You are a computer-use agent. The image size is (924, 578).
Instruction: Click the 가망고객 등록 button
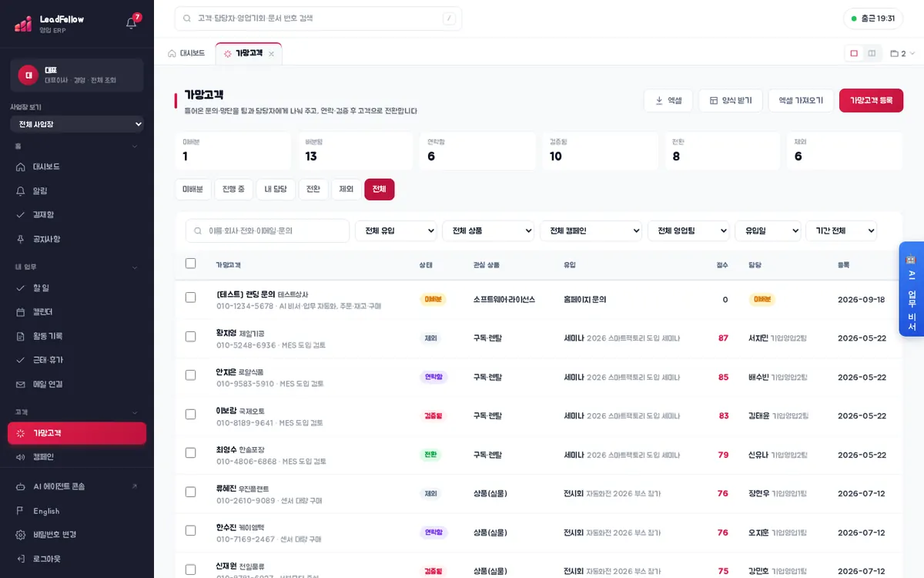(x=872, y=100)
